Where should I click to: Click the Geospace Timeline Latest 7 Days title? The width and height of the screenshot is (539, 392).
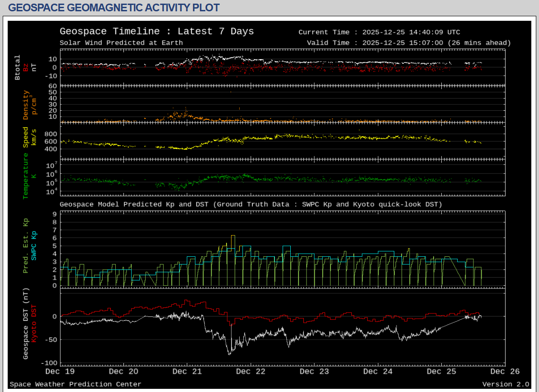pos(156,31)
